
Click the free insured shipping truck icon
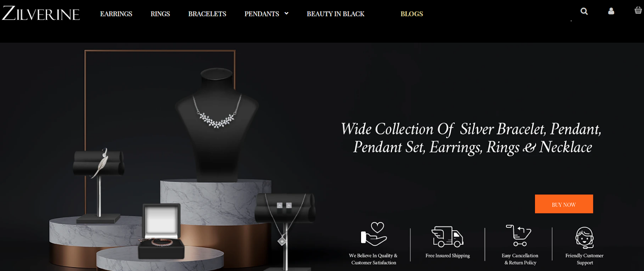coord(448,236)
